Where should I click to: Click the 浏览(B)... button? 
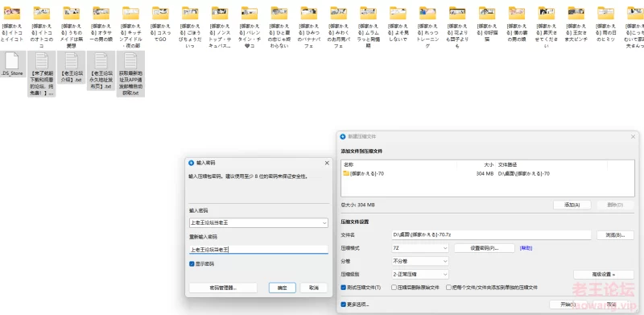[615, 234]
